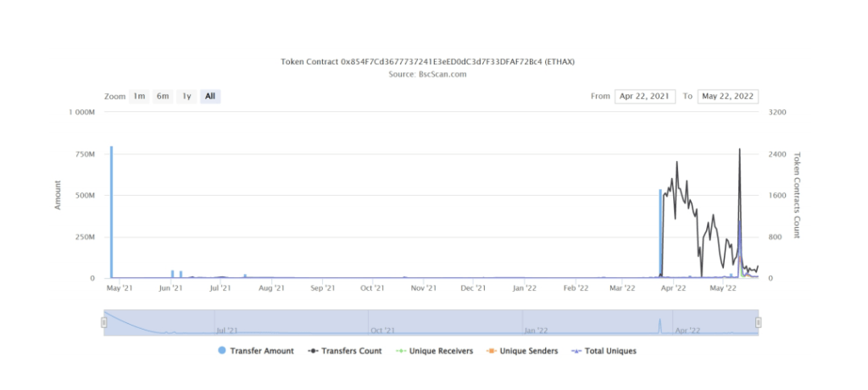Click the 500M y-axis label

tap(85, 195)
